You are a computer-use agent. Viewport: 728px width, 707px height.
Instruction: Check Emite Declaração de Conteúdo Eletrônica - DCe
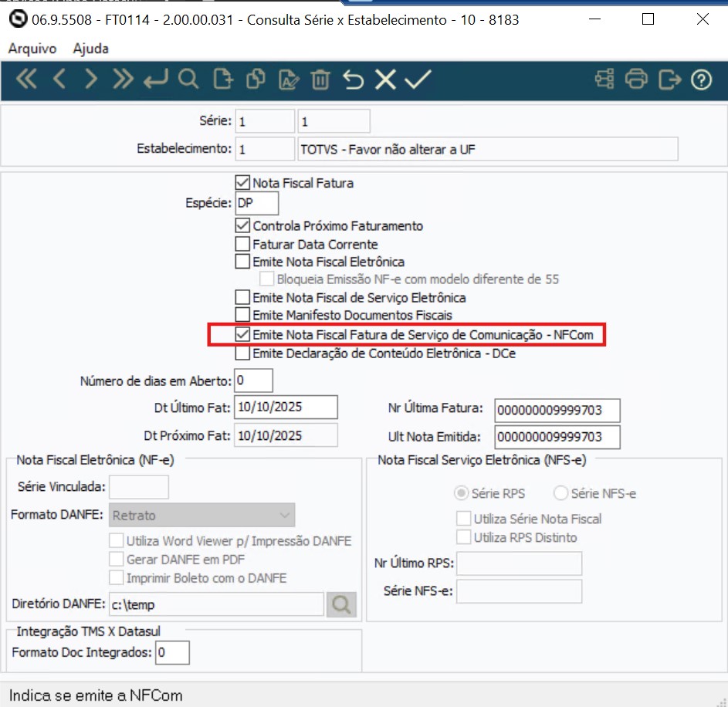tap(242, 353)
